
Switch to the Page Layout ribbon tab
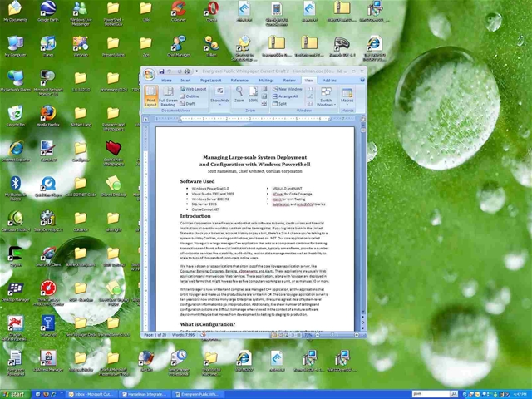210,81
